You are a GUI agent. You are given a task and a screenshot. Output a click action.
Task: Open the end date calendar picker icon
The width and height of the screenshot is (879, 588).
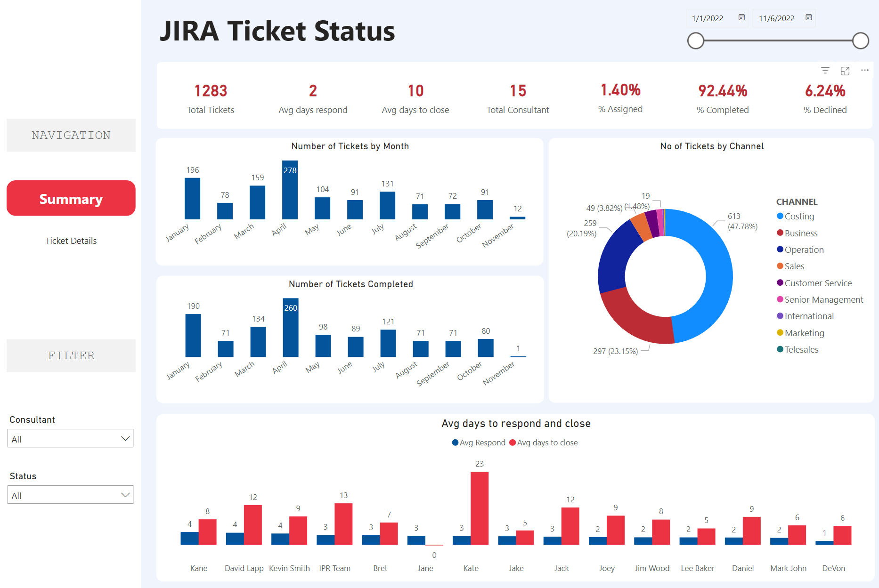click(808, 17)
